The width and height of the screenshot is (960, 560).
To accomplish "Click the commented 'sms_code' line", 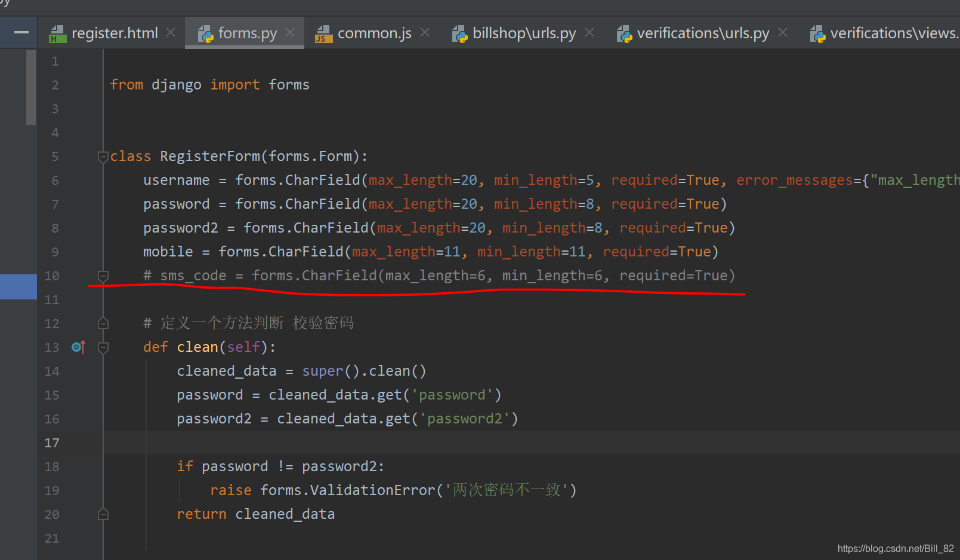I will (439, 276).
